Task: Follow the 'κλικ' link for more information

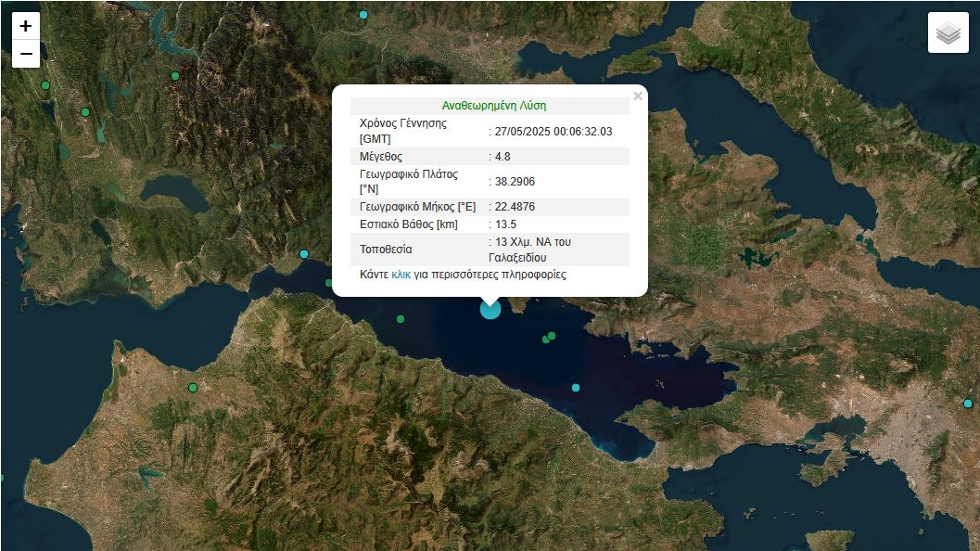Action: pyautogui.click(x=401, y=275)
